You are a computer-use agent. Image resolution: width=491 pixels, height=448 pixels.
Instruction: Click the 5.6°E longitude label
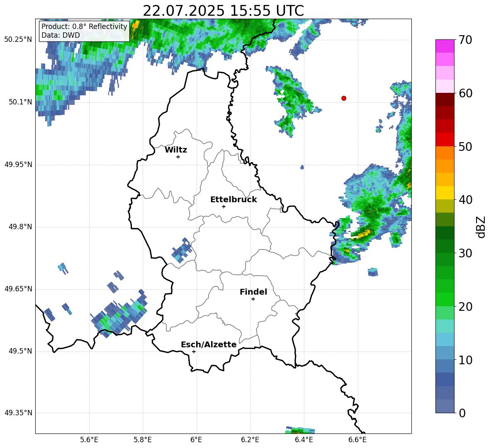89,440
